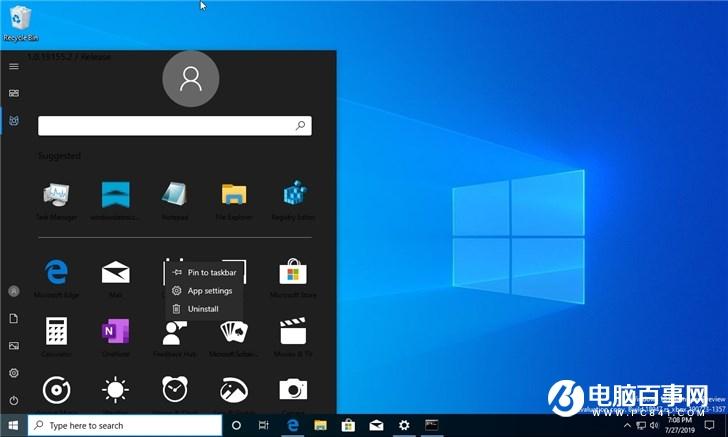Screen dimensions: 728x437
Task: Click the Windows Start button
Action: (13, 425)
